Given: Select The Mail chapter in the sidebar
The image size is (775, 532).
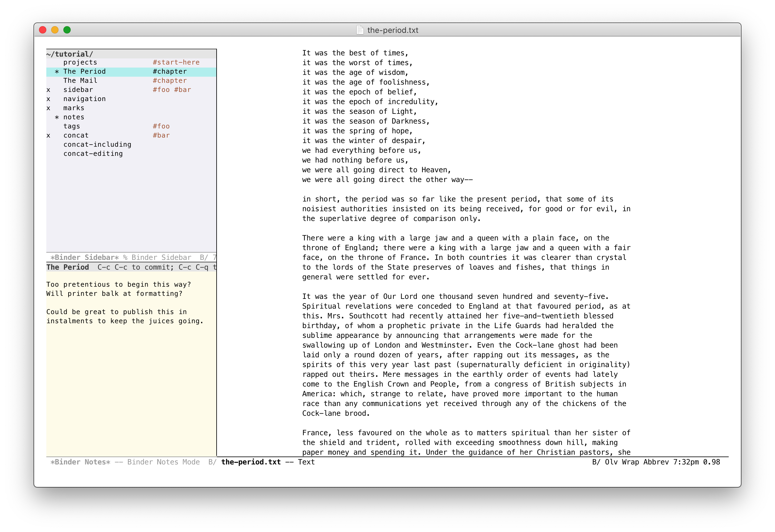Looking at the screenshot, I should (x=80, y=81).
